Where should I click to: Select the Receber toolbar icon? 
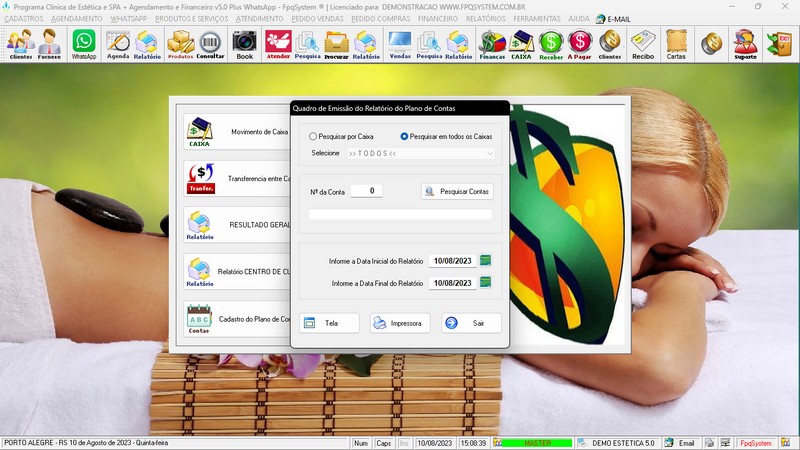[550, 44]
